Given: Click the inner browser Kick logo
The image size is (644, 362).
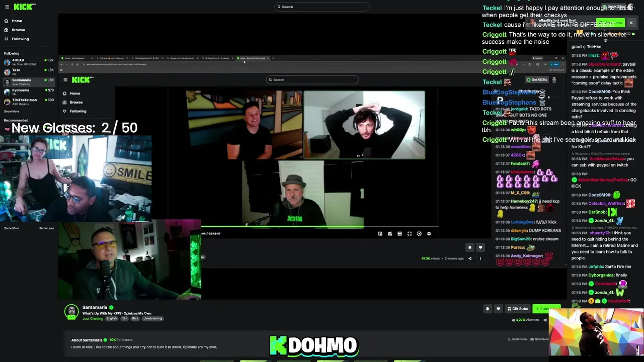Looking at the screenshot, I should 82,79.
